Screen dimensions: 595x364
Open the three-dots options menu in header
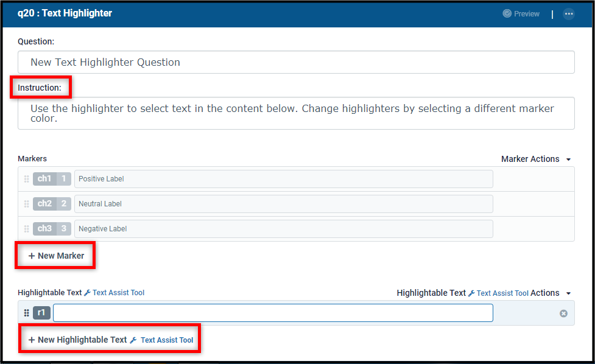pyautogui.click(x=568, y=14)
